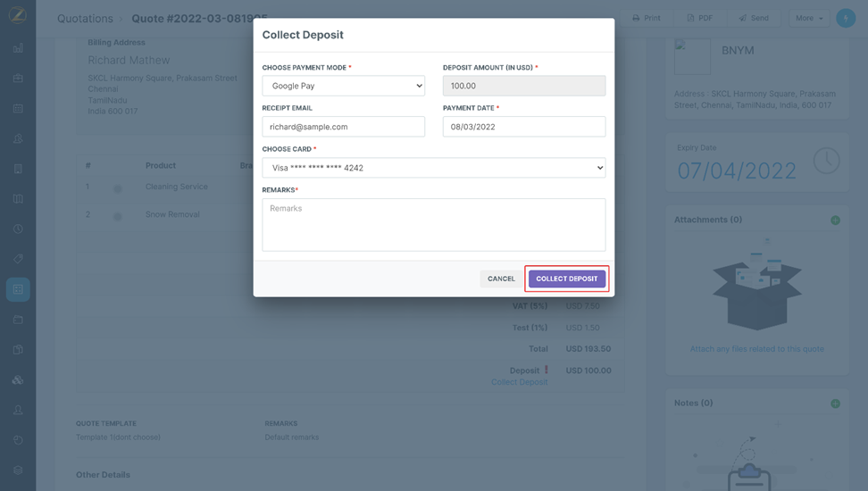This screenshot has width=868, height=491.
Task: Click the highlighted sidebar icon
Action: click(18, 289)
